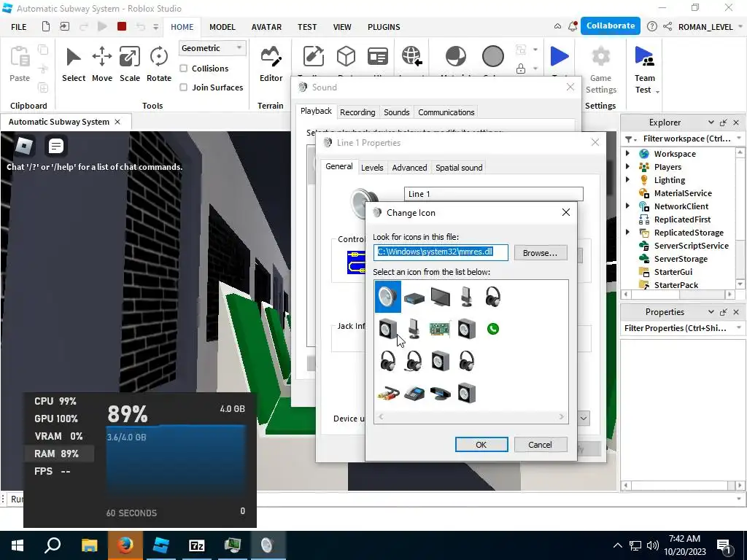Click the icon file path field
747x560 pixels.
click(x=441, y=252)
